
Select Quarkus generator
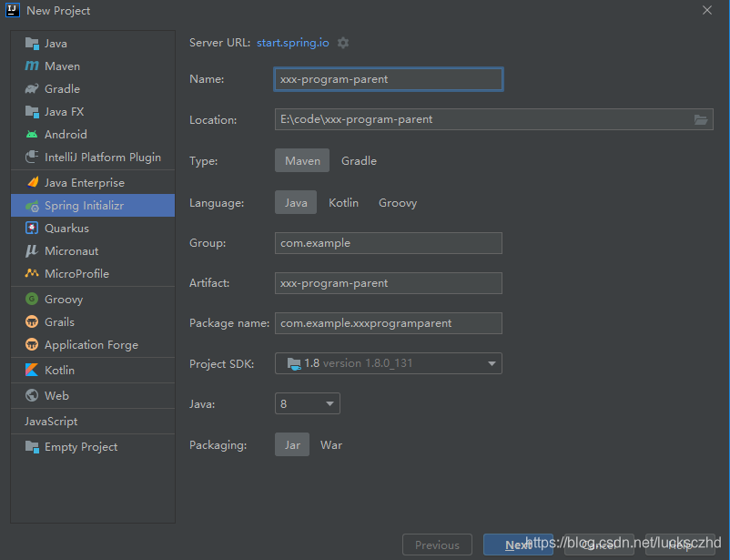pos(93,228)
